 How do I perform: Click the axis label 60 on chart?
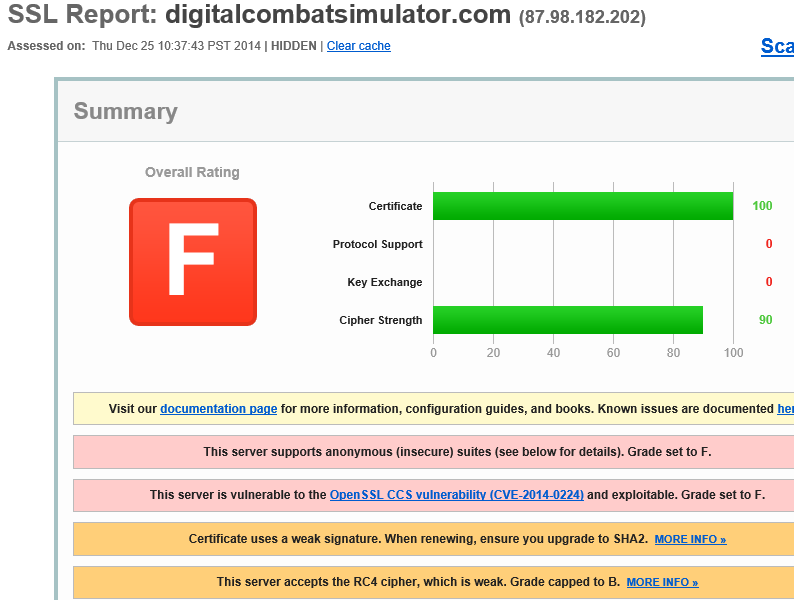[x=613, y=353]
